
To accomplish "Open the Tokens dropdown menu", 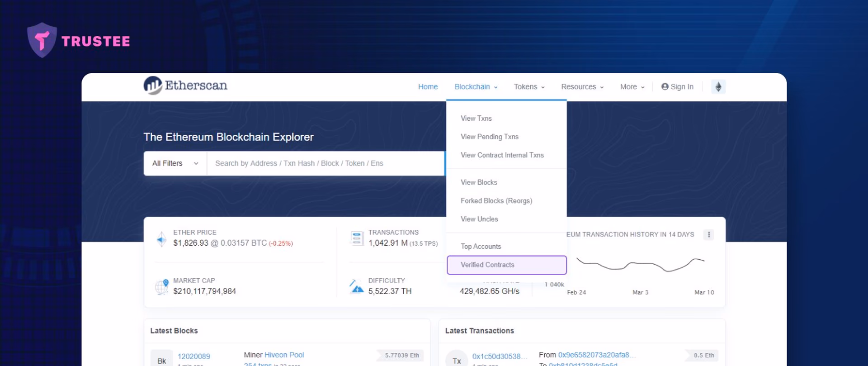I will click(x=529, y=87).
